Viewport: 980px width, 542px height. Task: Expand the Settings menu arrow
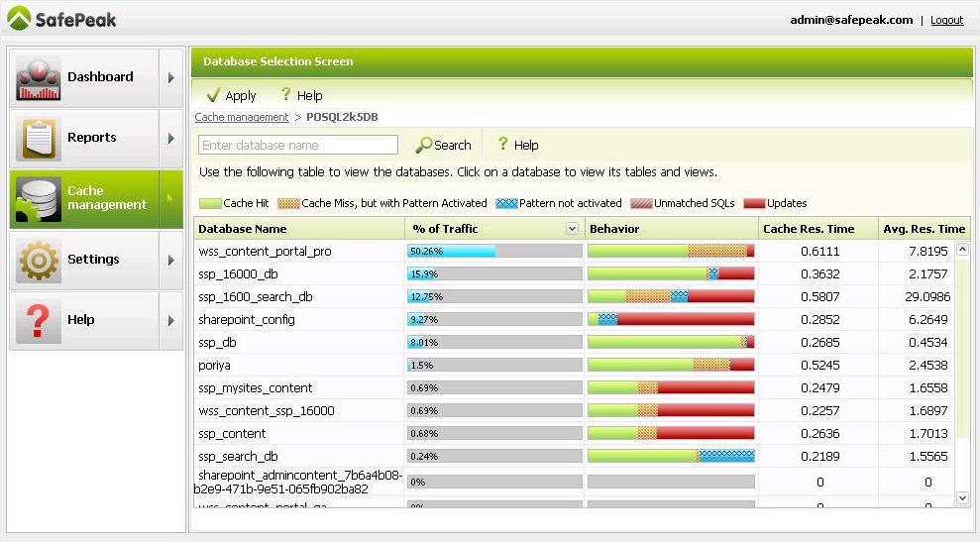tap(171, 260)
